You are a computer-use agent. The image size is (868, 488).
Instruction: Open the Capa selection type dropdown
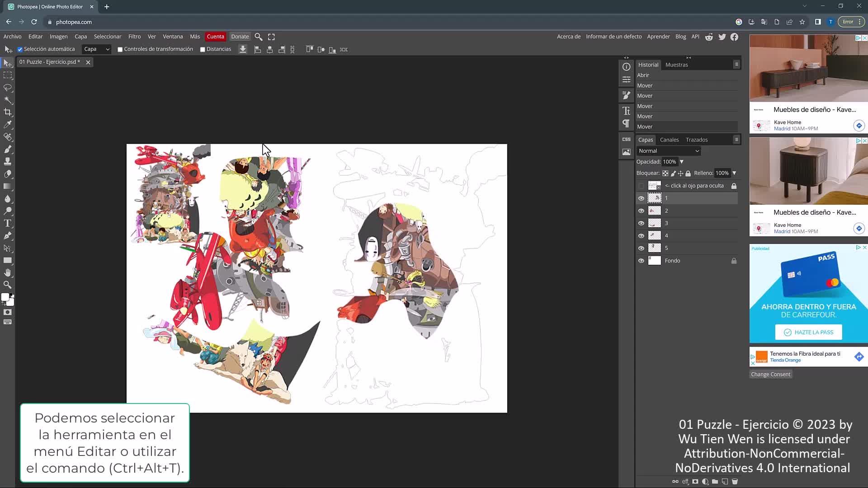pos(96,49)
